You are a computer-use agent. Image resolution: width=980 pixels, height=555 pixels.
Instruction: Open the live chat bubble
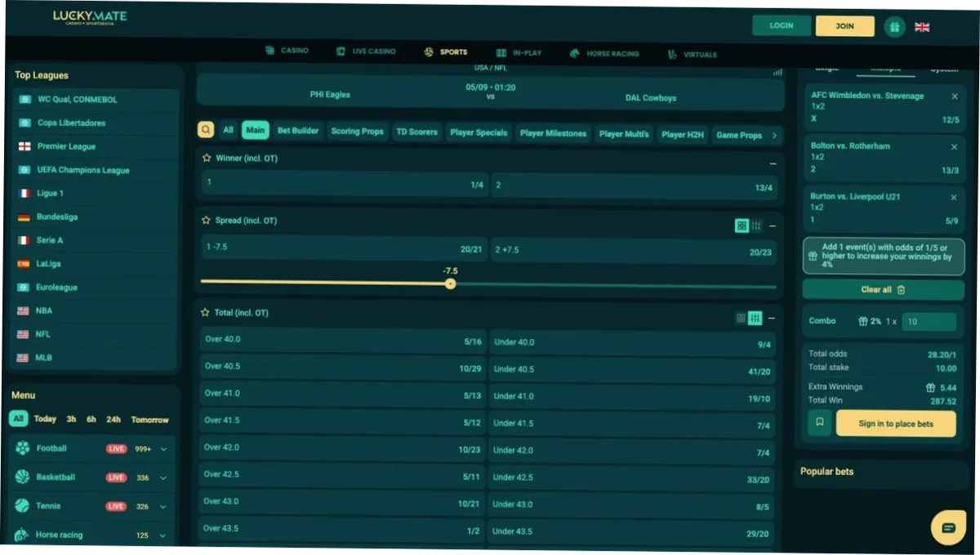click(947, 527)
